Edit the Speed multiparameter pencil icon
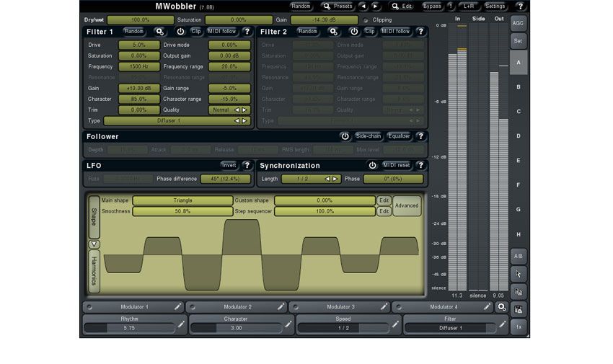 (x=395, y=324)
